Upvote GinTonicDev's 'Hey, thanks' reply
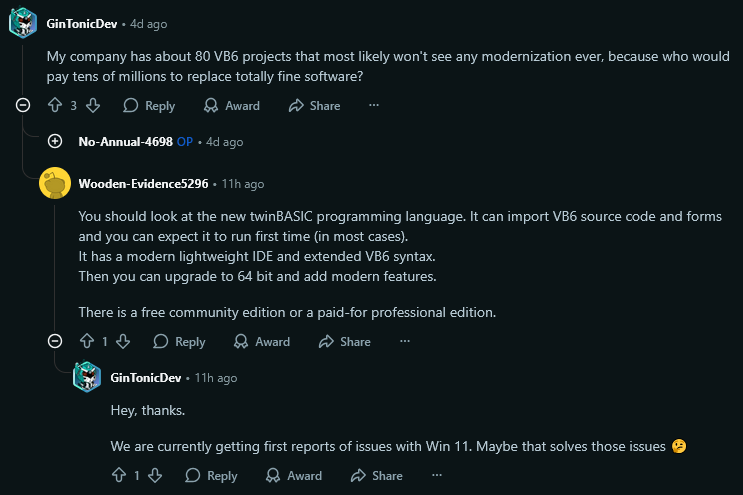743x495 pixels. tap(119, 475)
